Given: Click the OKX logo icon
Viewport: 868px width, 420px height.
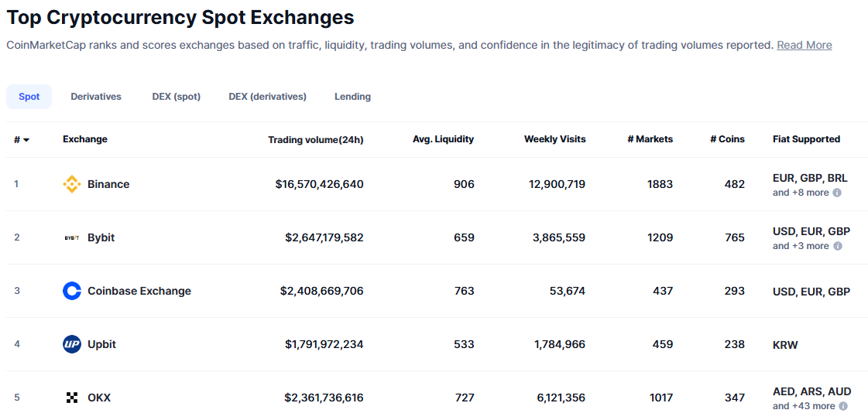Looking at the screenshot, I should pos(72,398).
